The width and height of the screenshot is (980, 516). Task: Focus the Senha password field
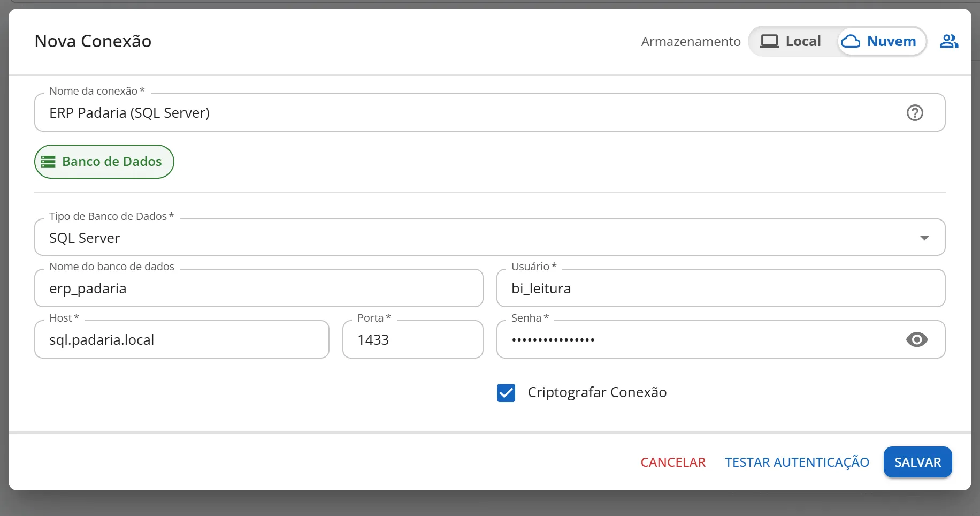721,339
